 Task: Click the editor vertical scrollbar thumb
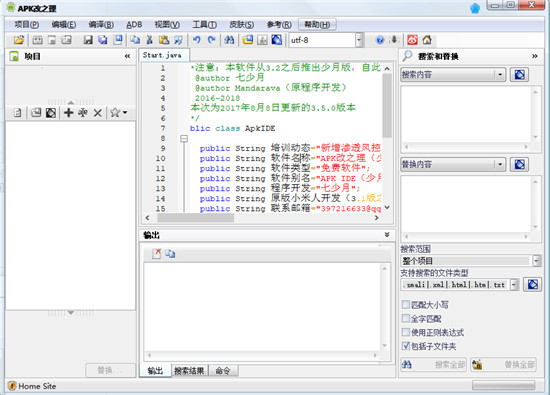[x=387, y=105]
